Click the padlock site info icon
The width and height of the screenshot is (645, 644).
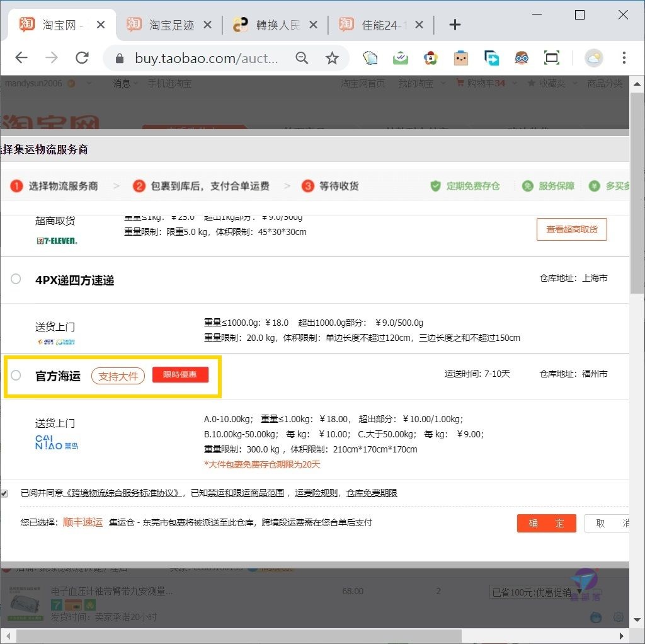119,59
